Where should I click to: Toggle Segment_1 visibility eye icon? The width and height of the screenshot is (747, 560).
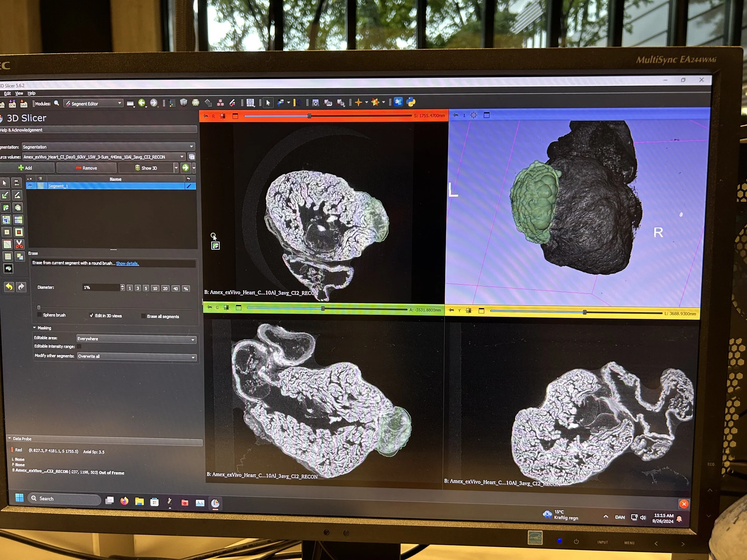coord(30,186)
